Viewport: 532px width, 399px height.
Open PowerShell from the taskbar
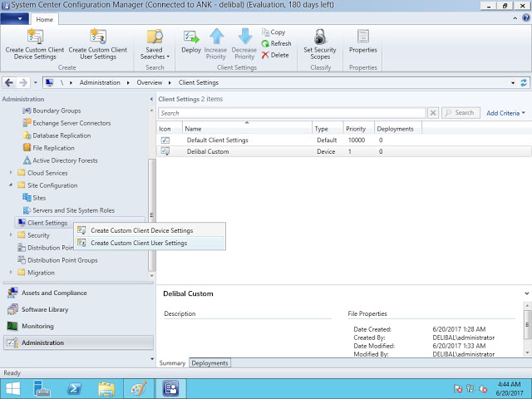pos(73,388)
